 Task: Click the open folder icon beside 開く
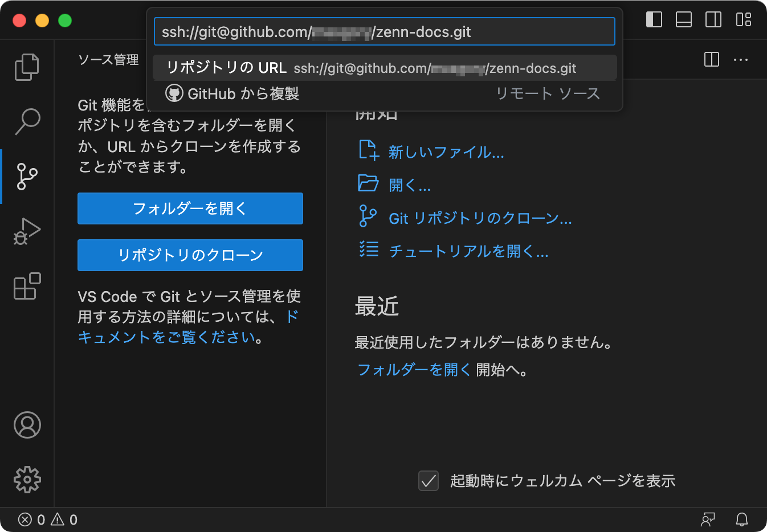(x=368, y=183)
